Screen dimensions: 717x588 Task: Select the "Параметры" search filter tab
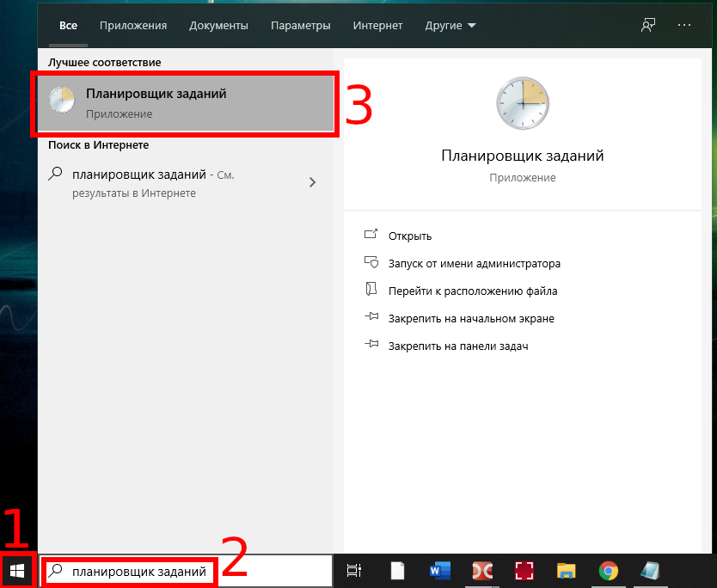click(300, 26)
